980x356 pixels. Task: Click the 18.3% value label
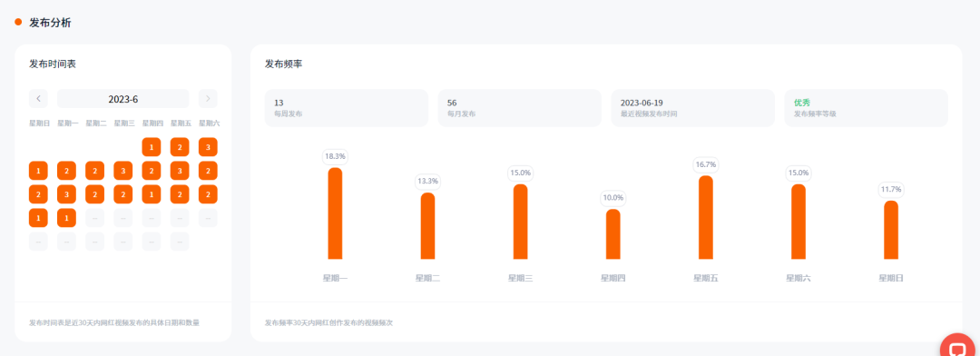click(335, 156)
